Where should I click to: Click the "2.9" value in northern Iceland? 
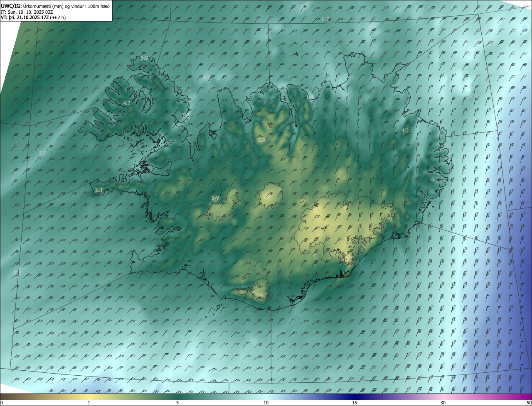261,140
